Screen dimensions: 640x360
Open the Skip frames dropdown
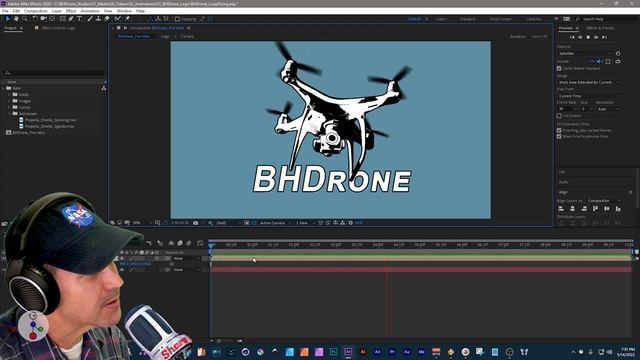click(587, 109)
